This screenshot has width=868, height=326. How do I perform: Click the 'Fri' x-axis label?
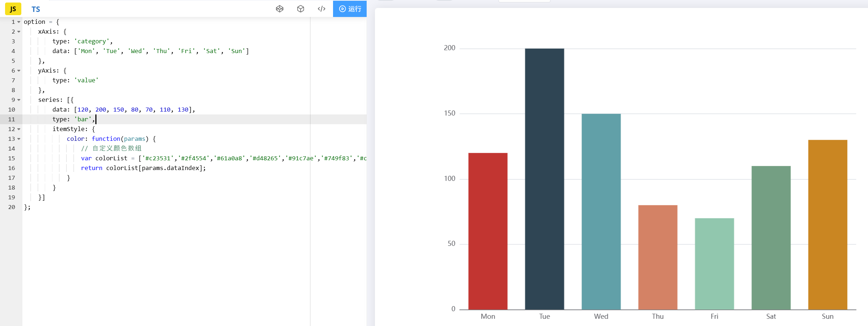tap(714, 316)
